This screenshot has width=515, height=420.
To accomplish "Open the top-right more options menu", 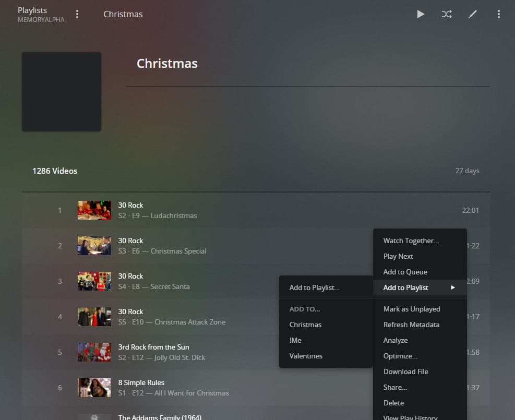I will (499, 14).
